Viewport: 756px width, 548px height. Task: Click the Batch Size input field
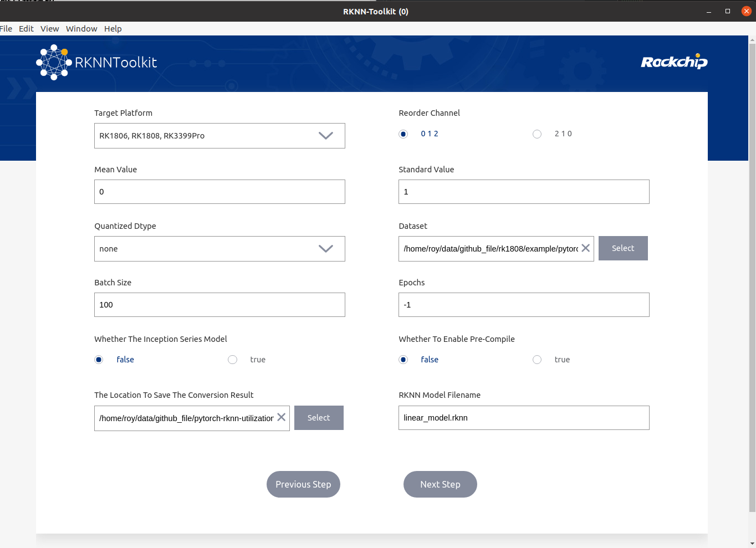(219, 305)
